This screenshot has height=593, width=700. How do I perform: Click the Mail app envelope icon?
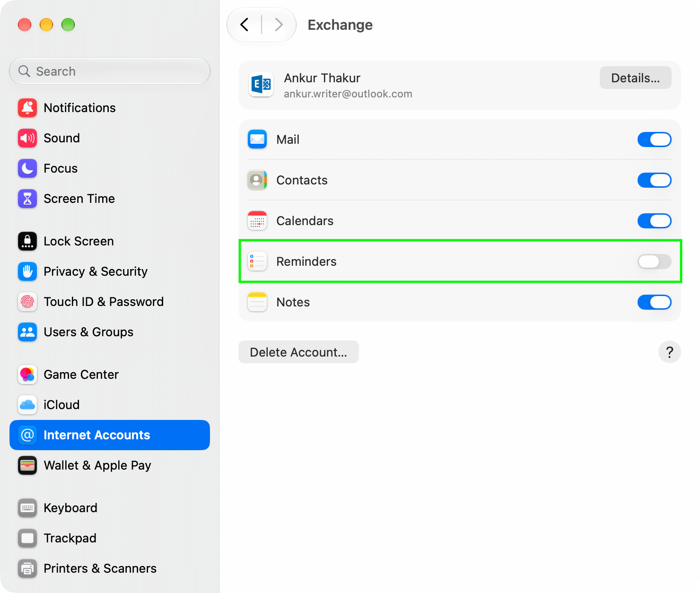[x=257, y=140]
